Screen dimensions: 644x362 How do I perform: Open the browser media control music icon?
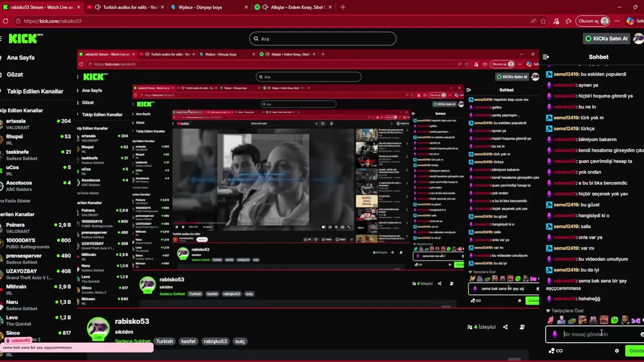tap(556, 21)
